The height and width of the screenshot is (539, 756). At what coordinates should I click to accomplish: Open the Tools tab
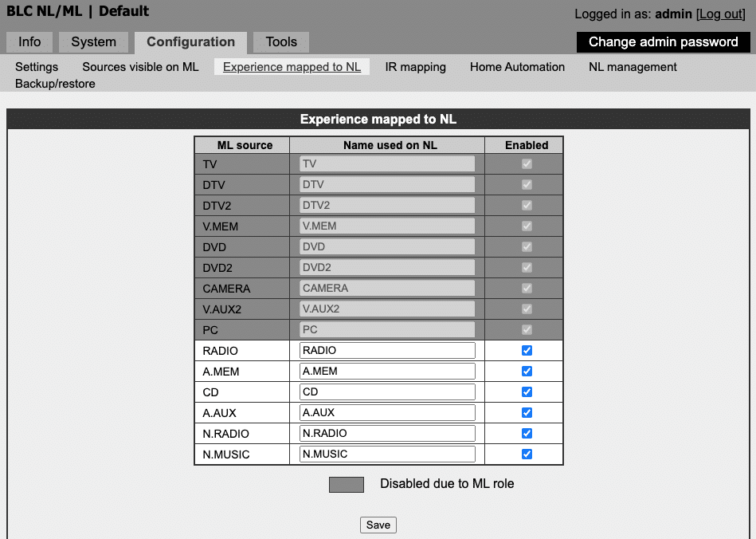(x=281, y=42)
